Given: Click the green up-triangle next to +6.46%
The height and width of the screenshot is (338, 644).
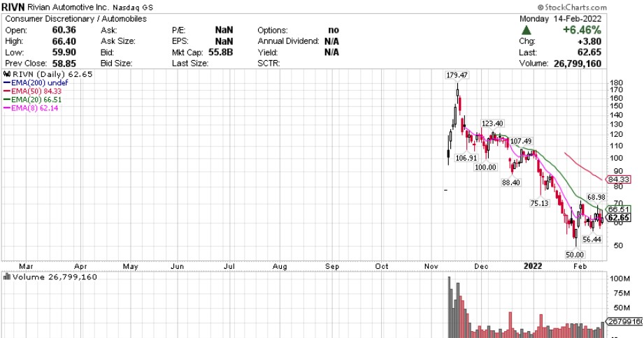Looking at the screenshot, I should pyautogui.click(x=526, y=30).
